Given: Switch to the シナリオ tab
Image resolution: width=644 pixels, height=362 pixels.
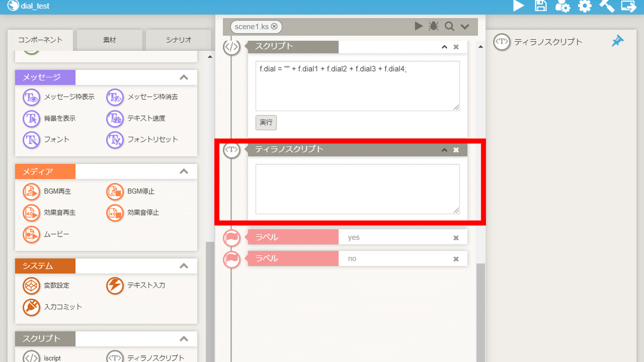Looking at the screenshot, I should coord(178,40).
